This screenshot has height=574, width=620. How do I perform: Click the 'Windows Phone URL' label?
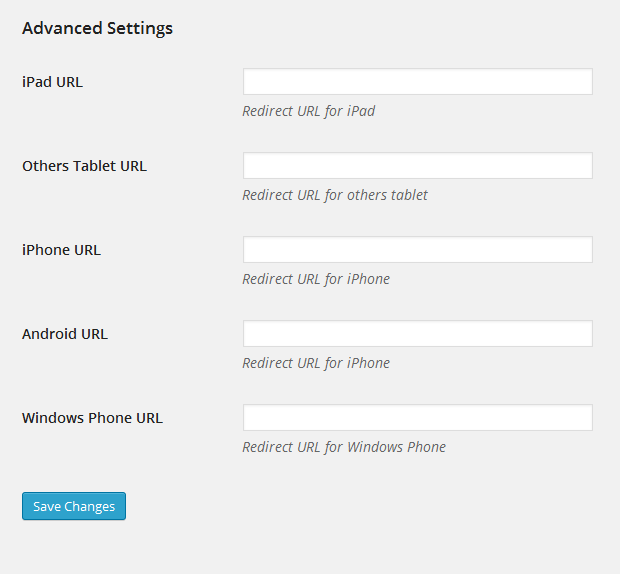pyautogui.click(x=93, y=418)
